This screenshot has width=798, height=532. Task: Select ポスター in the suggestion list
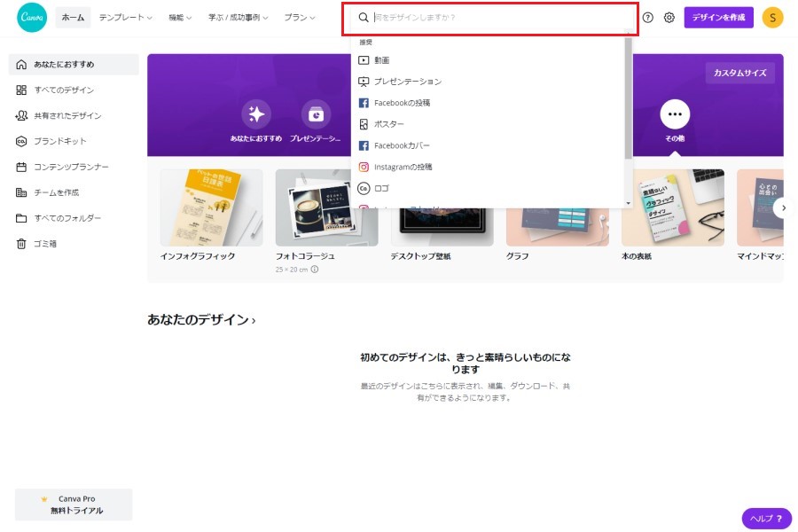pos(388,124)
